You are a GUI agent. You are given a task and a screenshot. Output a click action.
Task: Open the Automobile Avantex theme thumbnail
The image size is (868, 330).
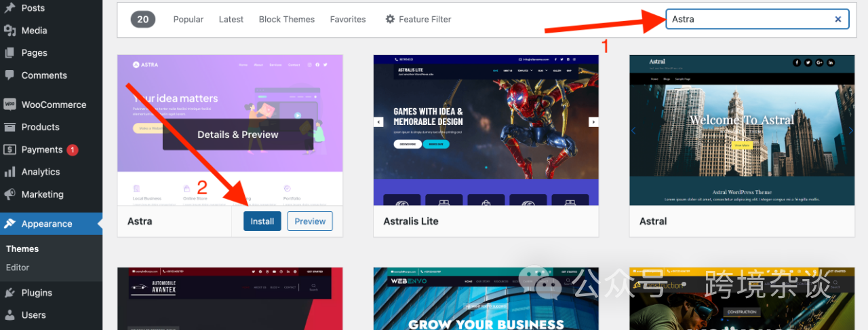click(x=230, y=299)
